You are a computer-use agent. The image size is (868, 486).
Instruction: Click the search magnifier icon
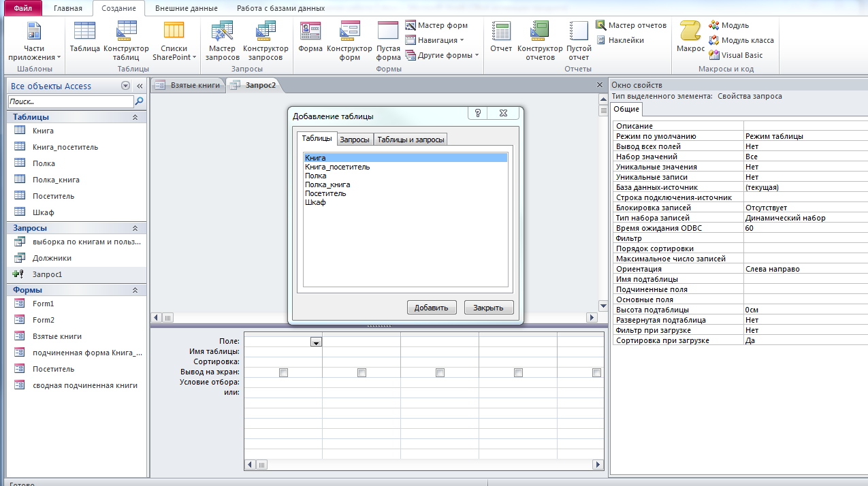[140, 101]
